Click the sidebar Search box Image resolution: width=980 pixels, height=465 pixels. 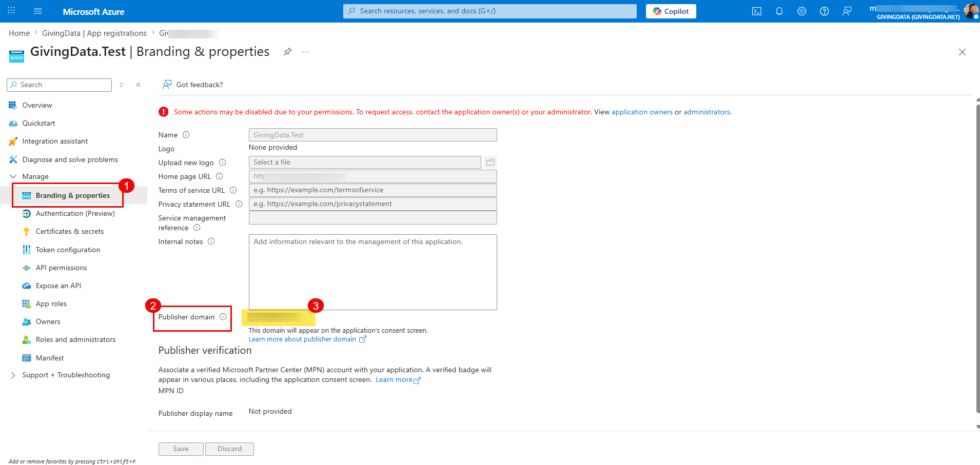(x=60, y=85)
